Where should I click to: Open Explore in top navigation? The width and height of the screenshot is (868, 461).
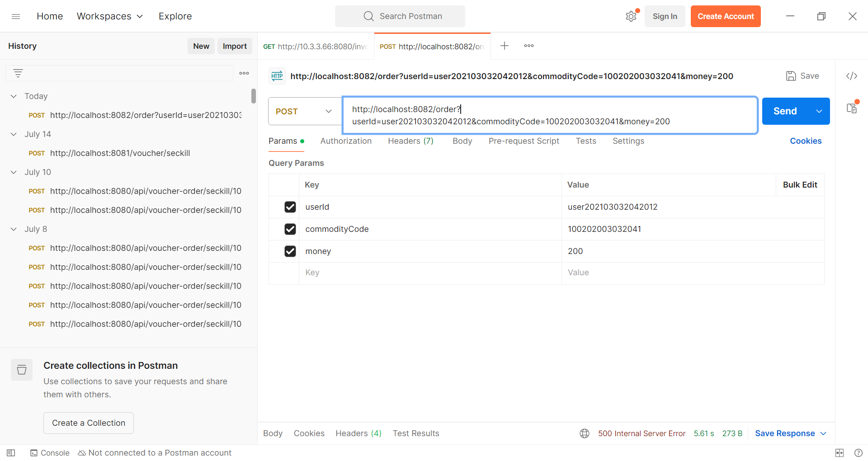coord(175,16)
